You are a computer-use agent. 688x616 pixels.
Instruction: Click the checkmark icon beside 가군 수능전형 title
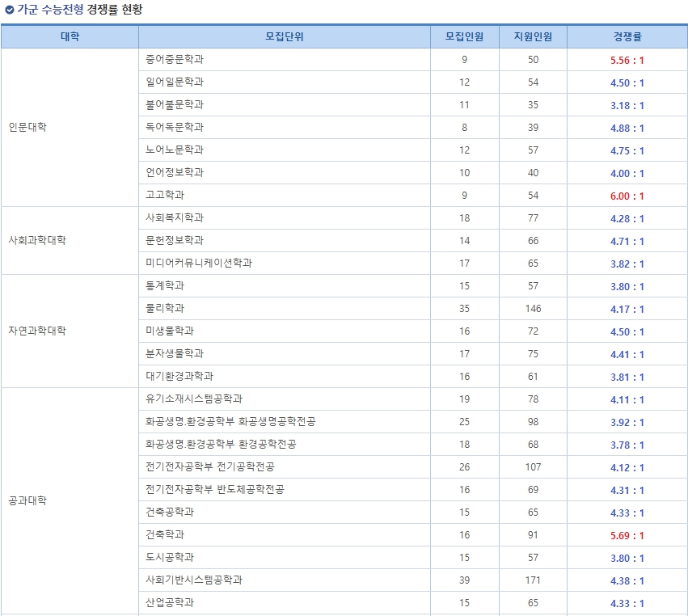click(10, 10)
